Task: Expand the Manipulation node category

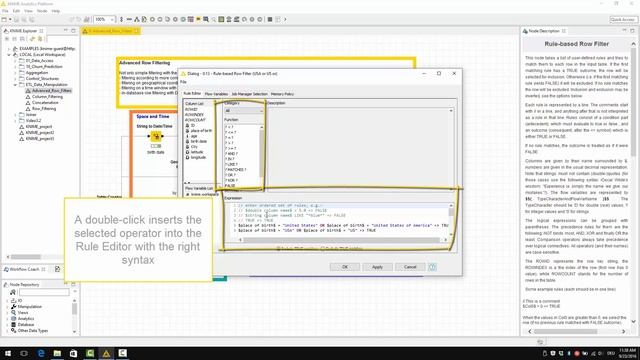Action: pos(7,307)
